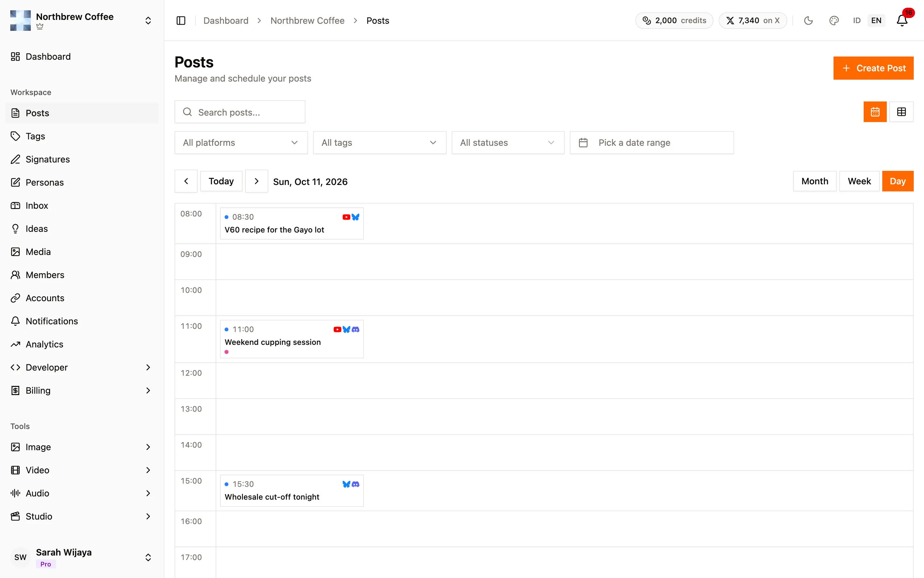Switch language to EN
Viewport: 924px width, 578px height.
tap(876, 21)
